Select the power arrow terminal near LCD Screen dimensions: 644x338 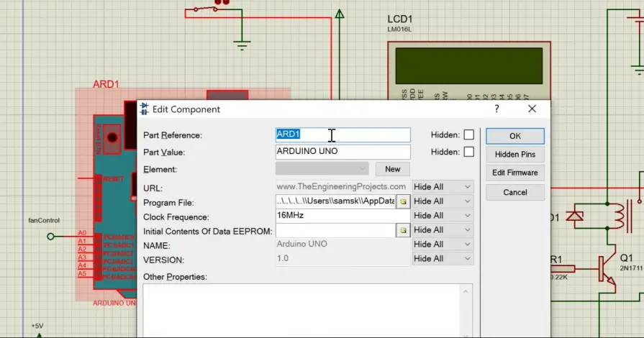tap(339, 14)
